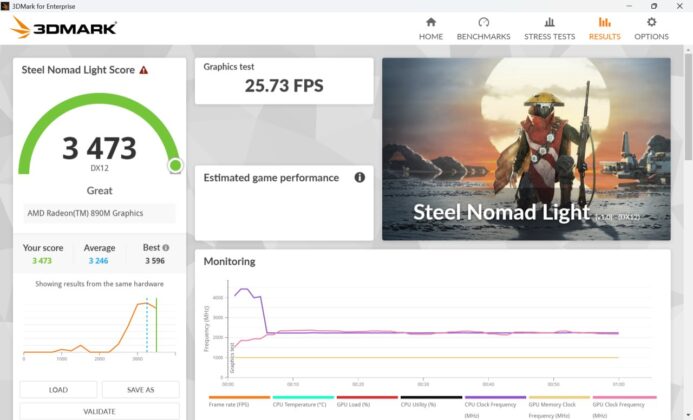This screenshot has width=693, height=420.
Task: Click the speedometer icon above BENCHMARKS
Action: (484, 22)
